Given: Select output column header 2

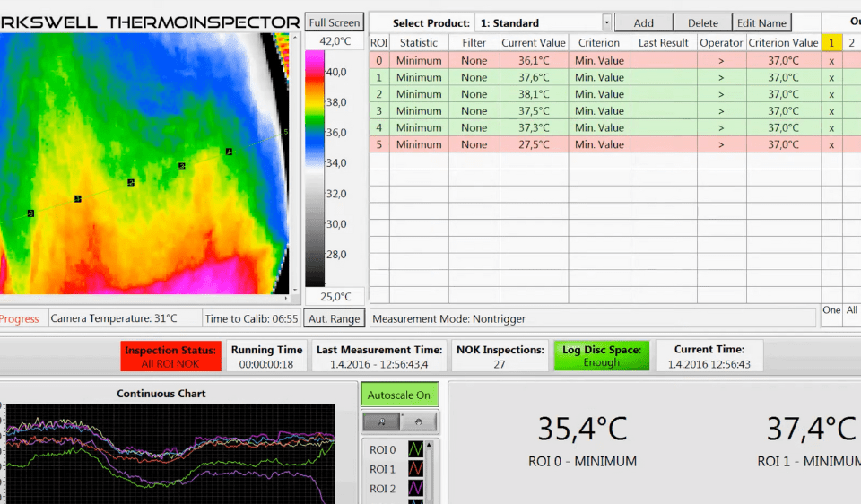Looking at the screenshot, I should click(852, 43).
